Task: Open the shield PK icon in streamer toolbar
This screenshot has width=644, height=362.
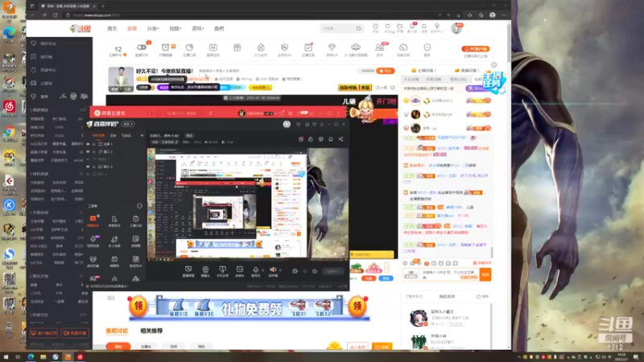Action: pos(284,47)
